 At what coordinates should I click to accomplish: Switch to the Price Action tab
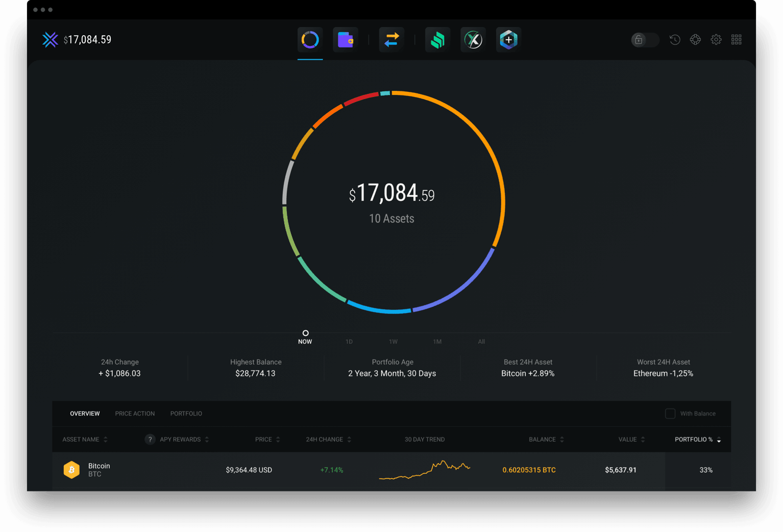coord(135,414)
